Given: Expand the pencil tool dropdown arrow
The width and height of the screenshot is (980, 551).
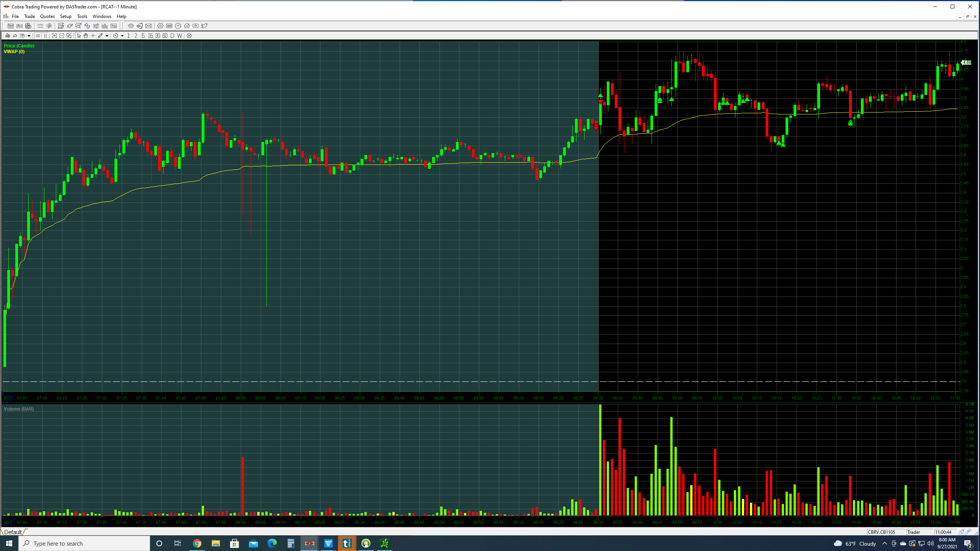Looking at the screenshot, I should coord(107,36).
